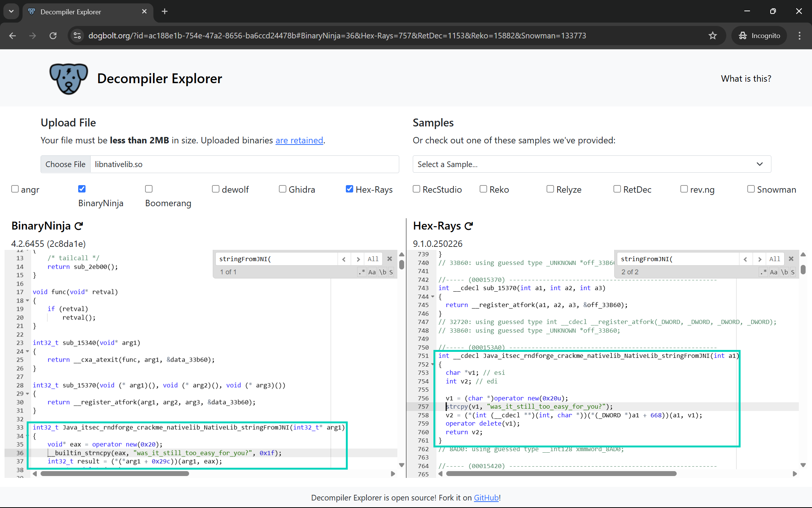Uncheck the Hex-Rays decompiler checkbox

pos(349,189)
